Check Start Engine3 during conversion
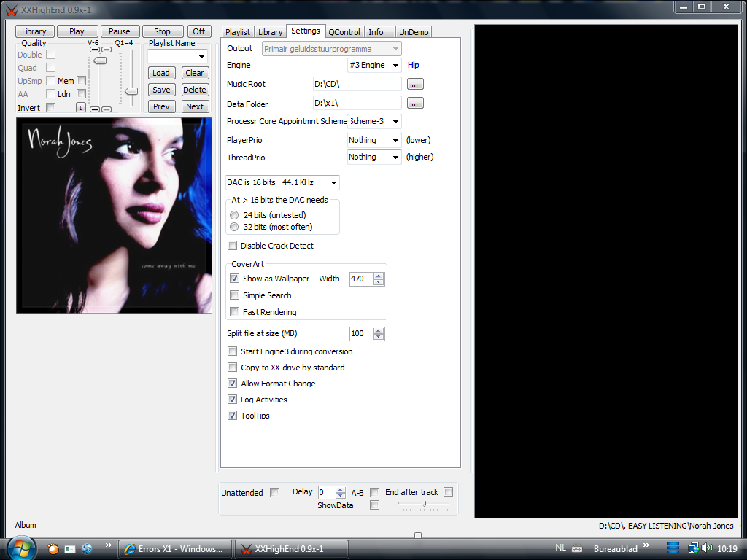 [232, 351]
